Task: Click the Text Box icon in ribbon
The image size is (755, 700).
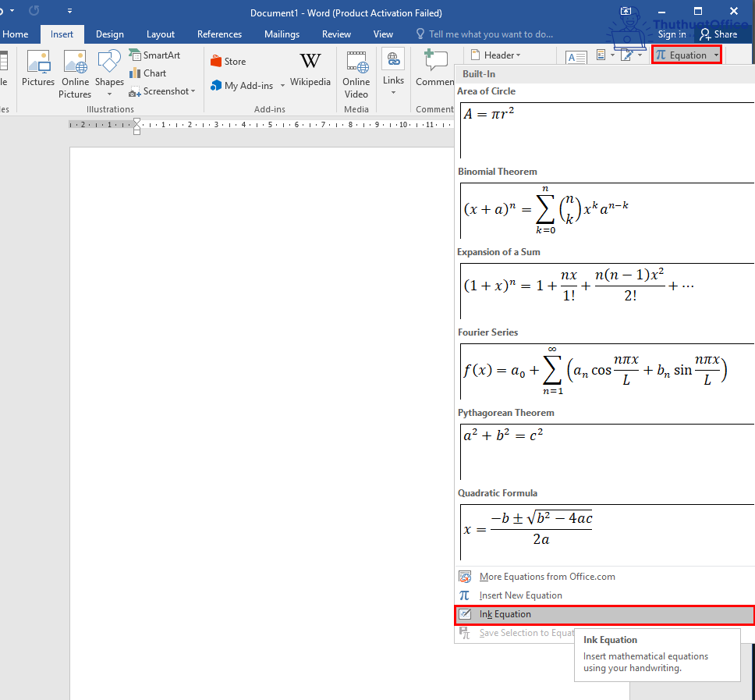Action: (x=576, y=57)
